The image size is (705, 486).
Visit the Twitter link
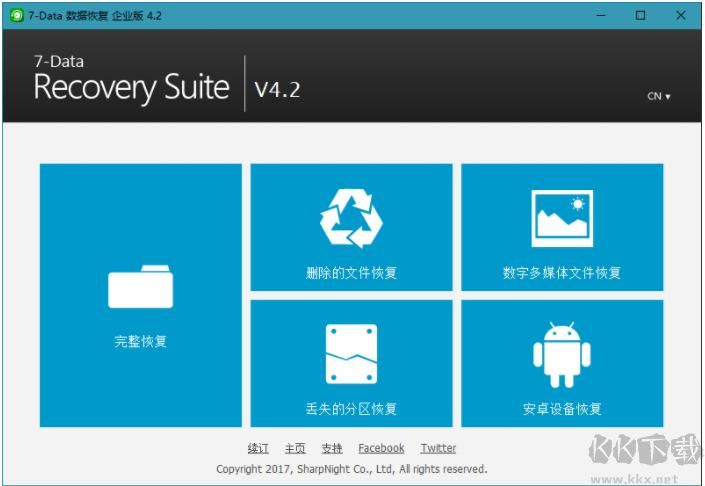pyautogui.click(x=438, y=448)
